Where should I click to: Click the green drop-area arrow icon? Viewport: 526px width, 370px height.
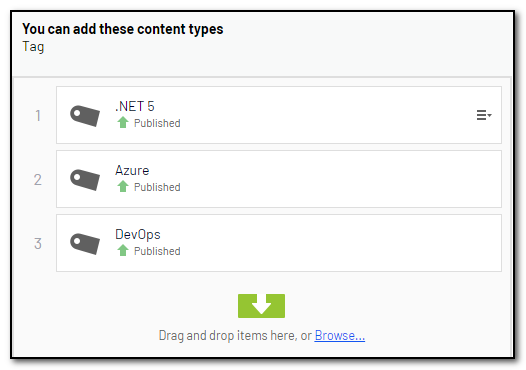click(x=261, y=306)
